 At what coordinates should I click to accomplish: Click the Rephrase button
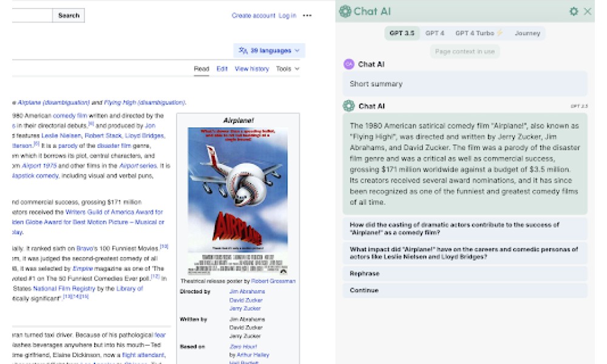tap(464, 274)
